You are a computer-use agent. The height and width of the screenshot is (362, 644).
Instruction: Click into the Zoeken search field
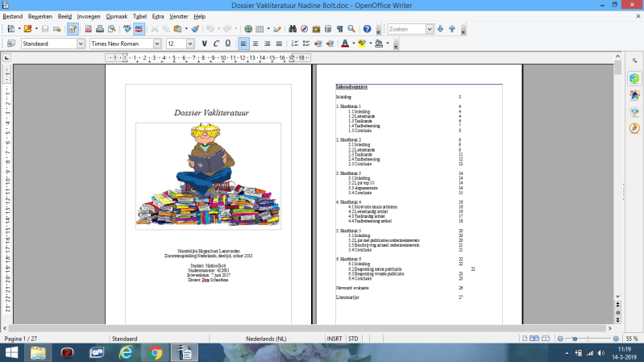405,29
